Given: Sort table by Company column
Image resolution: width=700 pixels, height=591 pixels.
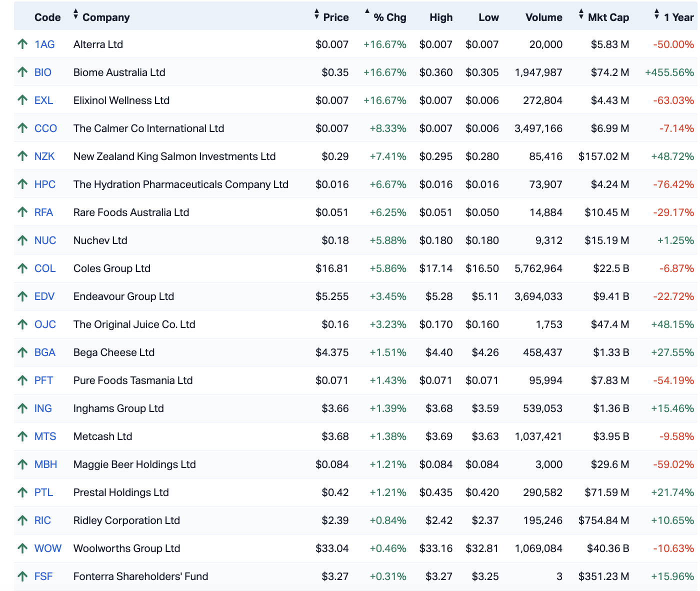Looking at the screenshot, I should point(101,17).
